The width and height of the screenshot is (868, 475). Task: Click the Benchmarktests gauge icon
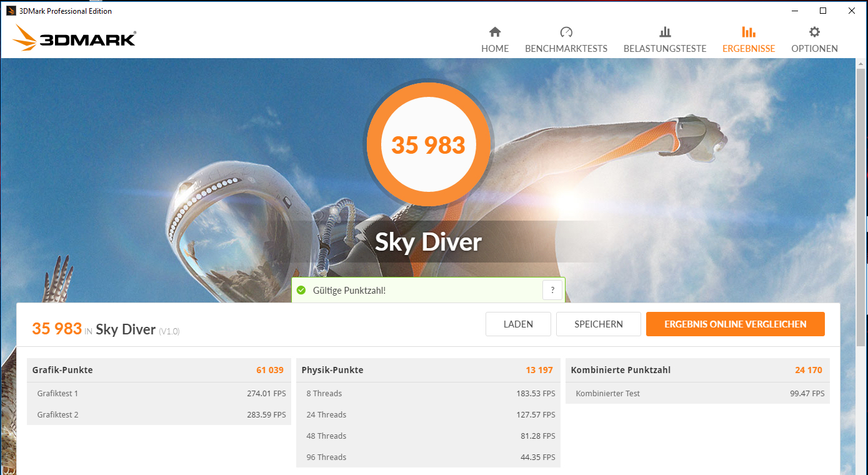click(x=566, y=32)
